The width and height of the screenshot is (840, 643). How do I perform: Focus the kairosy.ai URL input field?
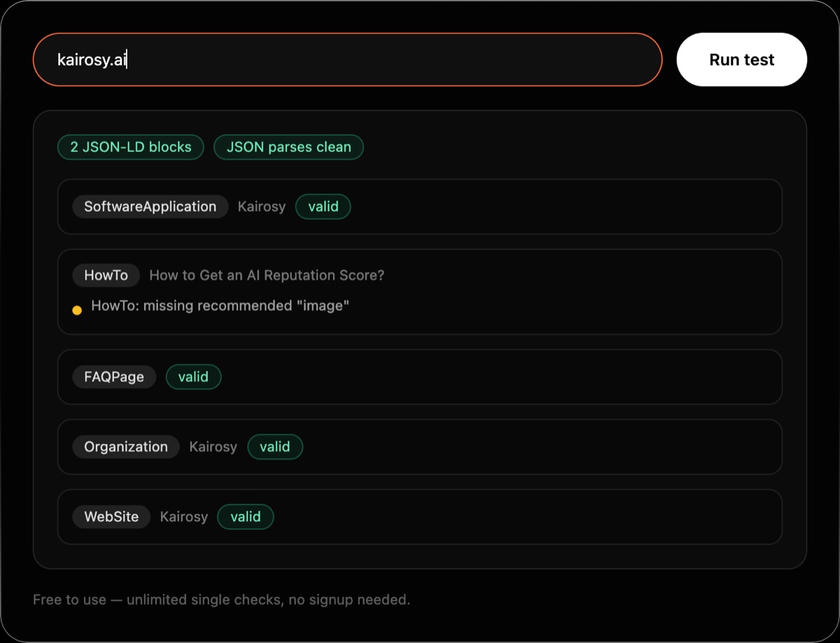coord(347,60)
